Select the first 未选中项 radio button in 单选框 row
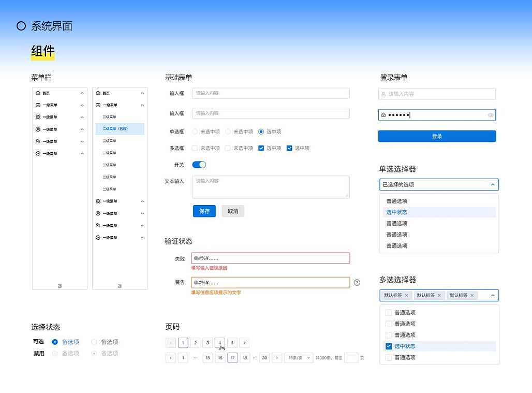532x393 pixels. point(195,132)
